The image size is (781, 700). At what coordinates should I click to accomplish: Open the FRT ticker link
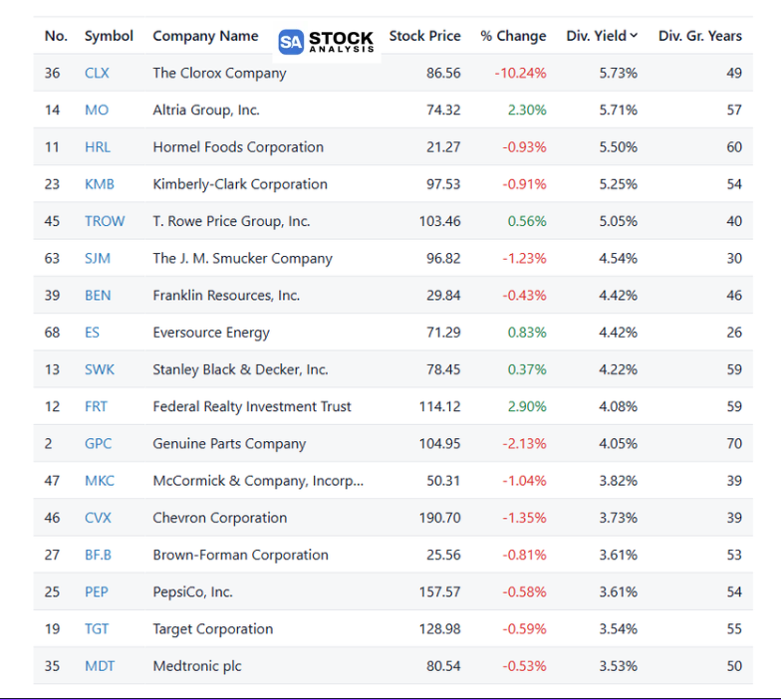(96, 406)
